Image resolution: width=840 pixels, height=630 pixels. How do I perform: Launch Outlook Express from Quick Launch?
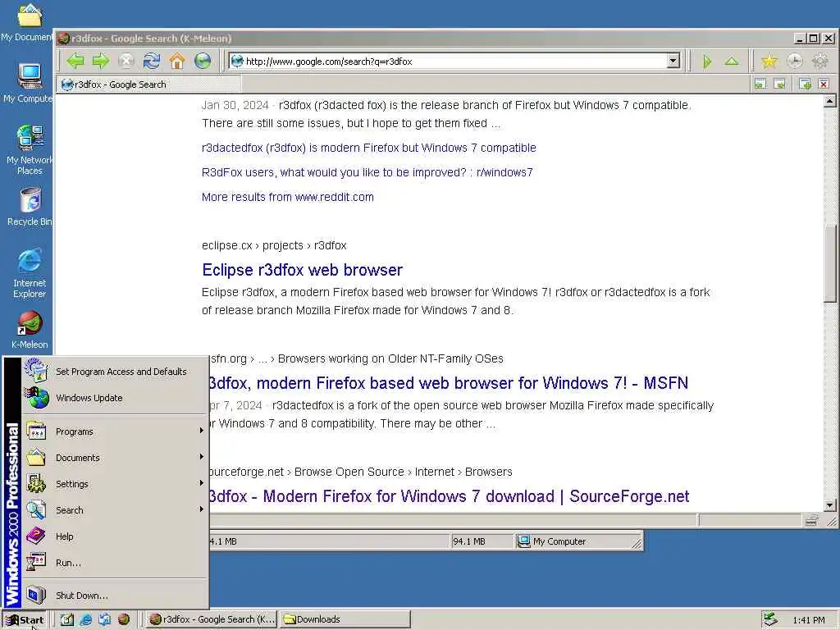tap(104, 619)
